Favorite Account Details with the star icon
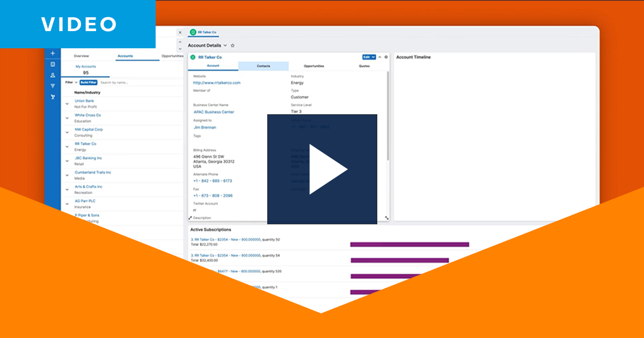644x338 pixels. 232,46
